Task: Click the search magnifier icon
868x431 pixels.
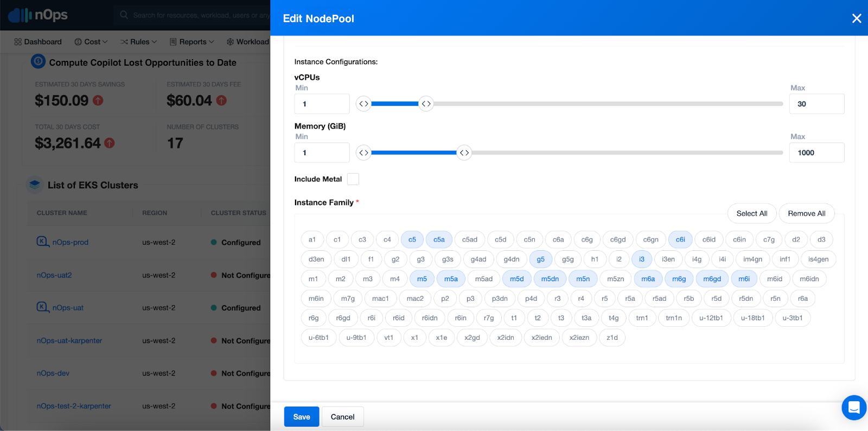Action: [124, 15]
